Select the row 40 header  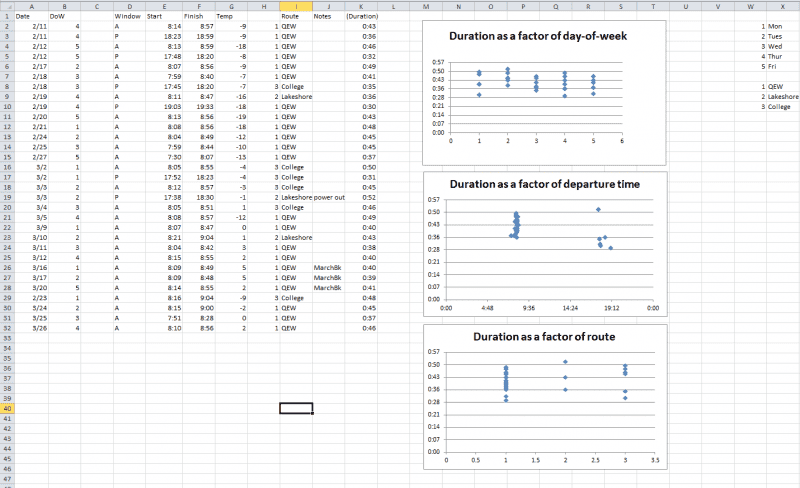7,408
